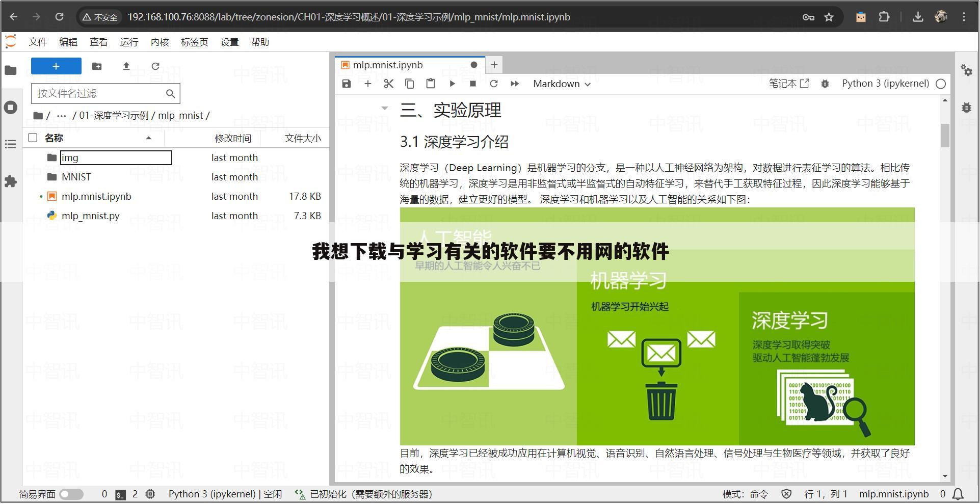Click the img folder rename field
This screenshot has width=980, height=504.
point(116,158)
